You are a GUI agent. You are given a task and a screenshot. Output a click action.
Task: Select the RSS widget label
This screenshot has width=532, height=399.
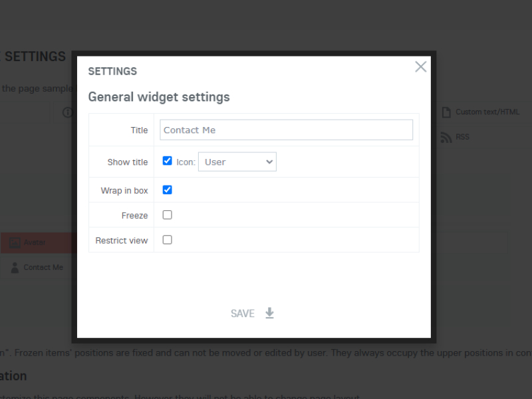click(462, 137)
